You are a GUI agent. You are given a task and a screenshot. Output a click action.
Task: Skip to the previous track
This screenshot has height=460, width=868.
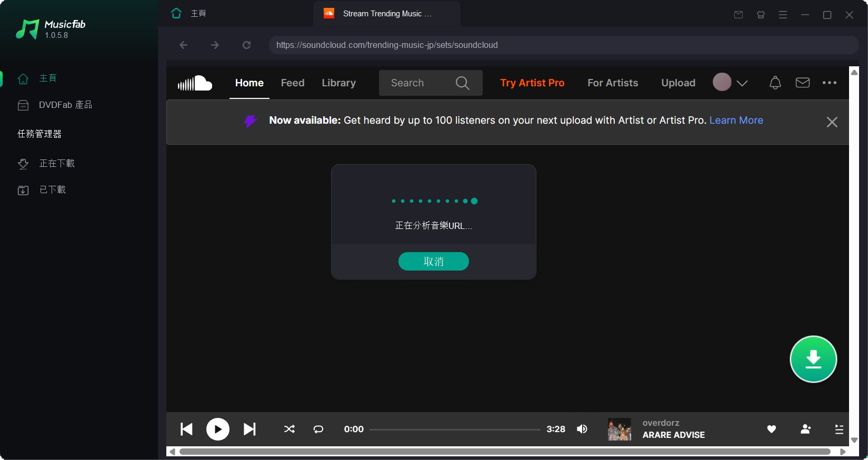pos(186,429)
